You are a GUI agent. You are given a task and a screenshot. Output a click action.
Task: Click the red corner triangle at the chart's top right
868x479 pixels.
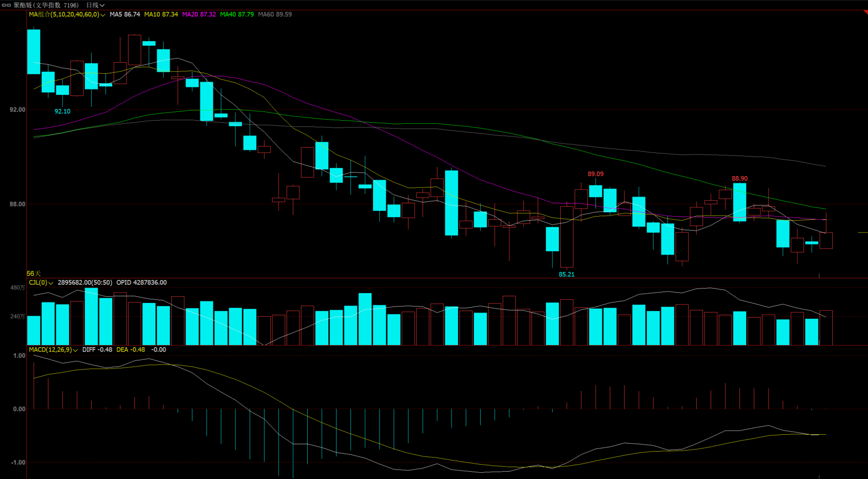[865, 12]
